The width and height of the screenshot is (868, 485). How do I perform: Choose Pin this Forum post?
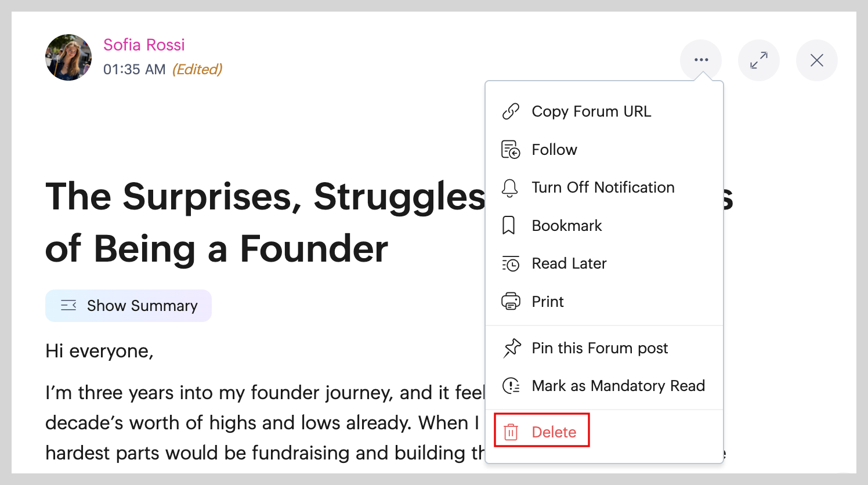coord(599,348)
